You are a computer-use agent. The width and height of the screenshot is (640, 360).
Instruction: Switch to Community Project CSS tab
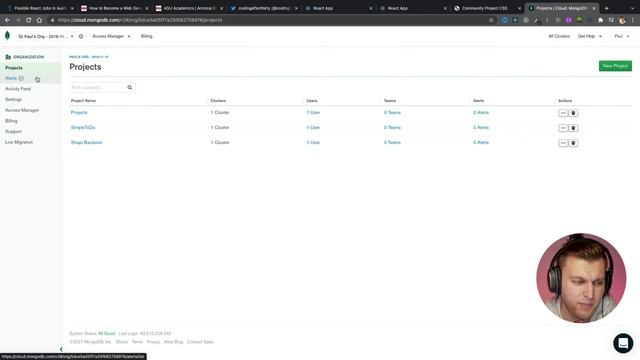(x=484, y=8)
